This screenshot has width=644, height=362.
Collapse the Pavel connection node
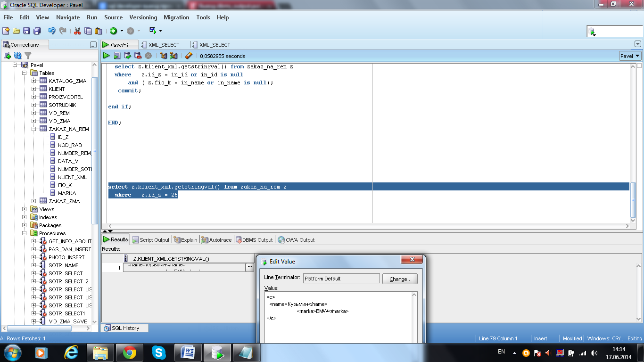coord(15,65)
